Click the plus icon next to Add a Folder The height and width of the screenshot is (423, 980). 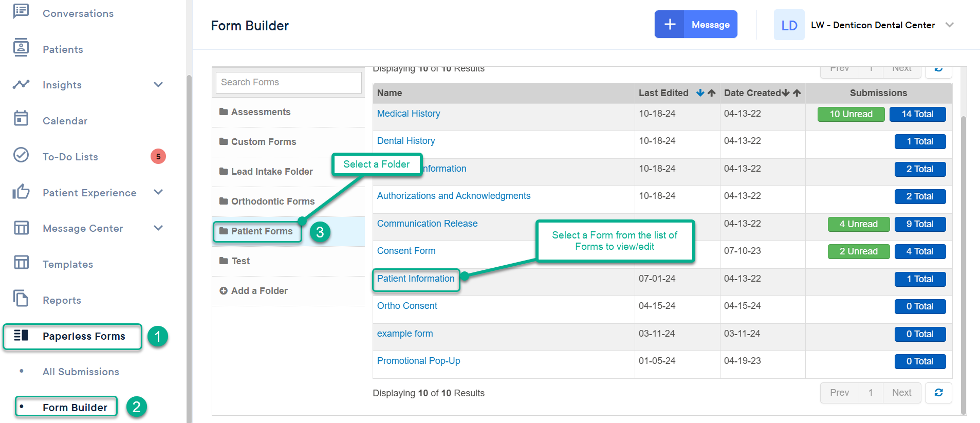[224, 291]
